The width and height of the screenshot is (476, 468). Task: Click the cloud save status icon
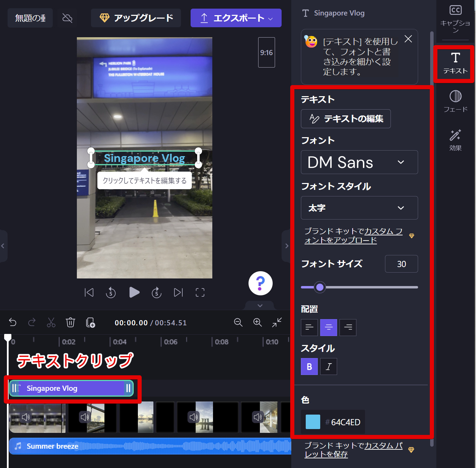tap(67, 18)
